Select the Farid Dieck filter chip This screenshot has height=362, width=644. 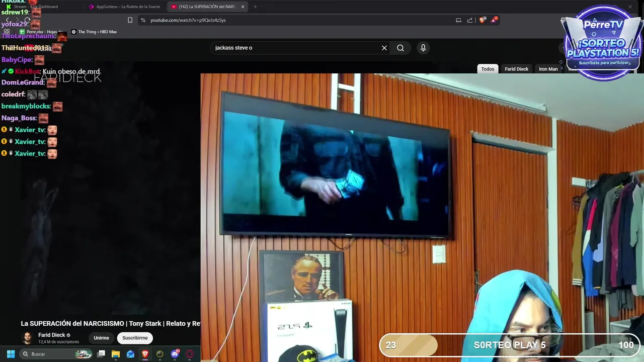coord(517,69)
